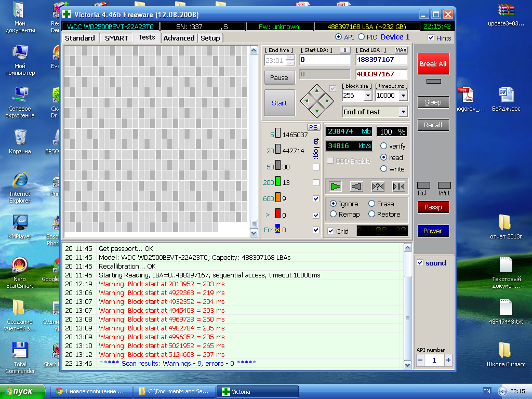Open the Recycle Bin (Корзина) desktop icon
The width and height of the screenshot is (532, 399).
pos(20,142)
